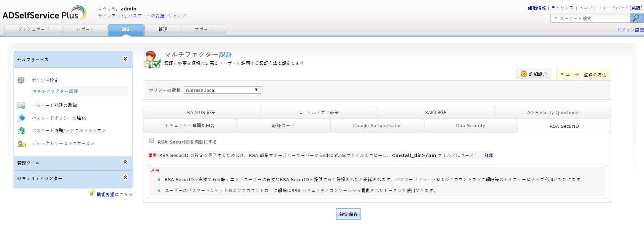The width and height of the screenshot is (644, 229).
Task: Click the ライセンス link
Action: click(562, 8)
